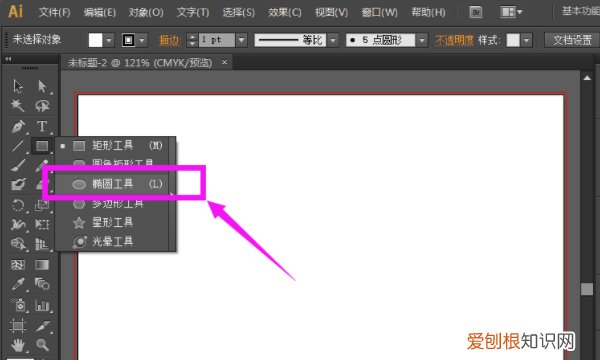
Task: Choose 星形工具 from the flyout
Action: pyautogui.click(x=112, y=222)
